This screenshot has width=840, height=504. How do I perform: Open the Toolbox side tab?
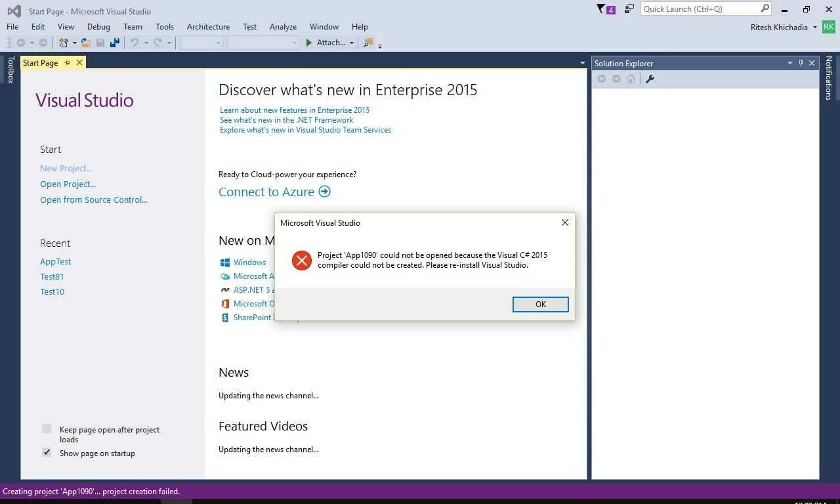[x=10, y=70]
